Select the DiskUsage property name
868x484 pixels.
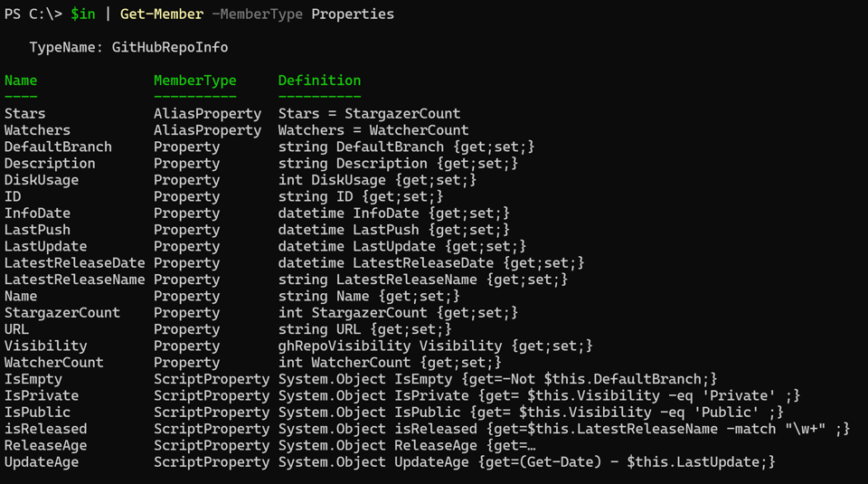(x=42, y=181)
